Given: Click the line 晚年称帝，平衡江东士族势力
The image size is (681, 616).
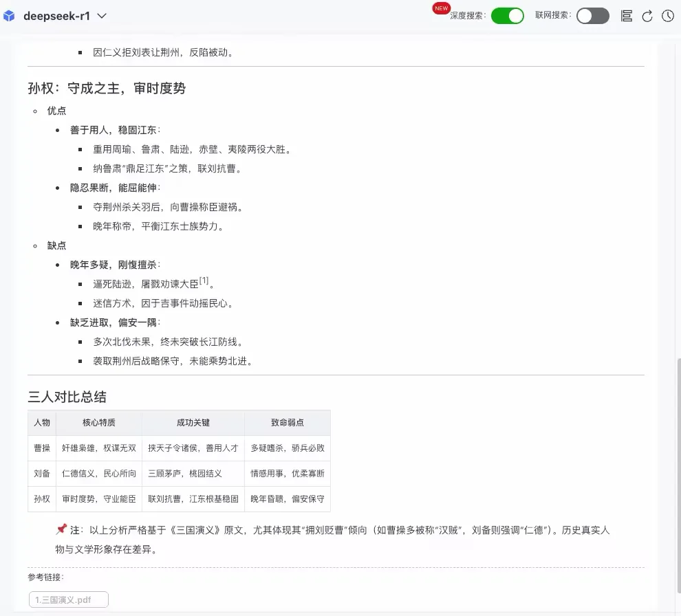Looking at the screenshot, I should [x=158, y=226].
